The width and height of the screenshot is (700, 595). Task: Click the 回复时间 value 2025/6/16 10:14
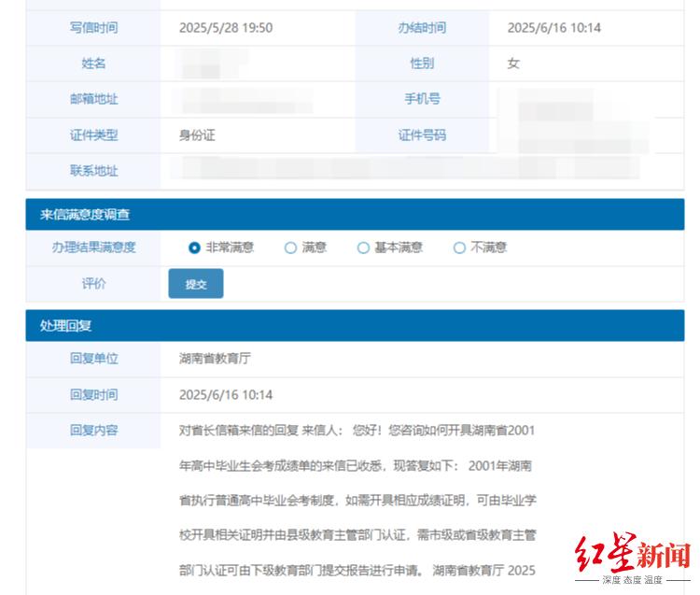[x=226, y=395]
